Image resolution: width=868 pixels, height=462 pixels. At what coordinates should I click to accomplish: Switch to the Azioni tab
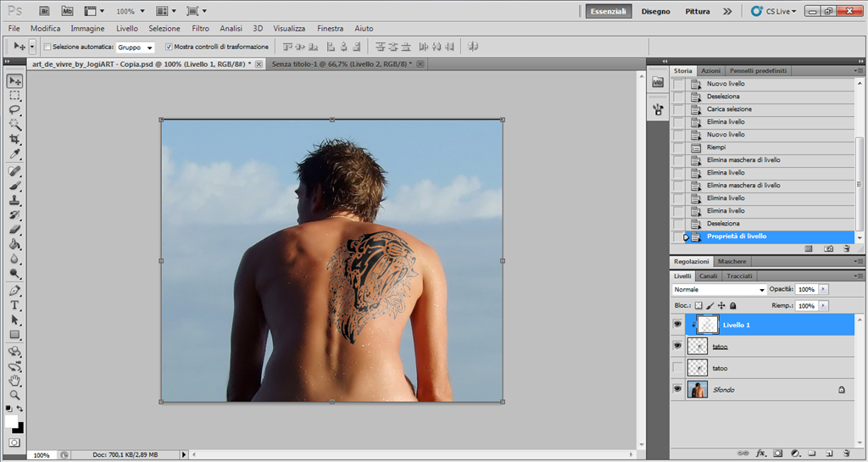(x=711, y=71)
